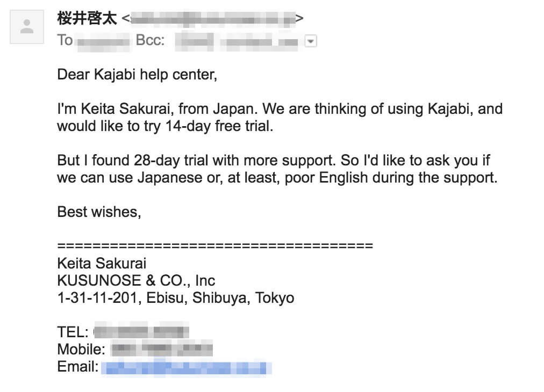Click the blurred Bcc recipient address
The width and height of the screenshot is (544, 392).
[x=237, y=41]
